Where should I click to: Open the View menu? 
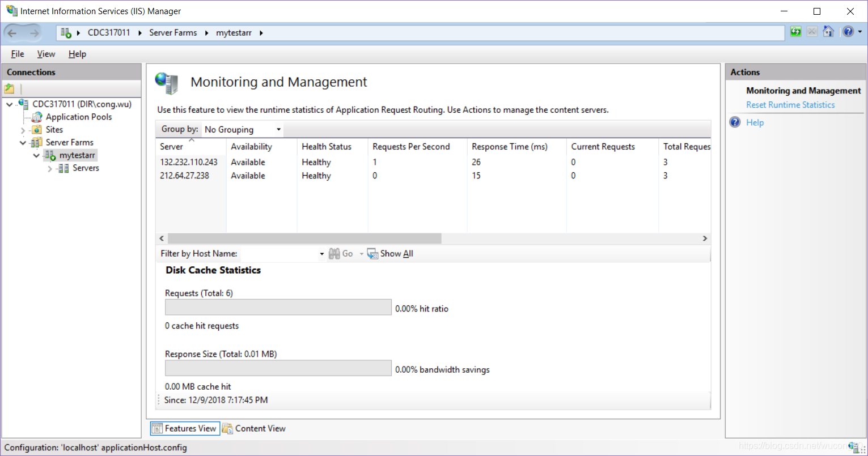[x=46, y=54]
